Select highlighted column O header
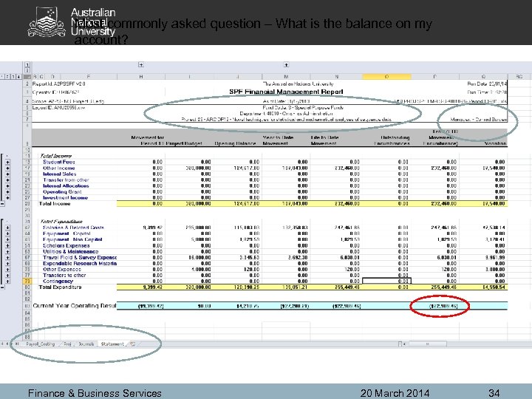 pyautogui.click(x=386, y=77)
